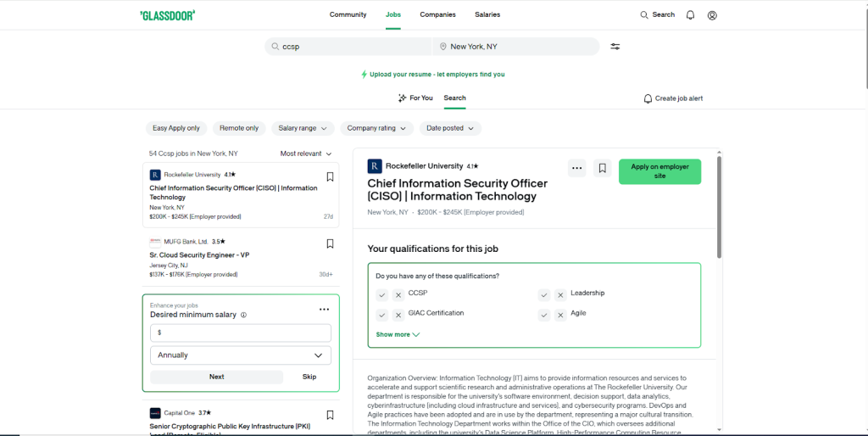
Task: Click the Jersey City, NJ location text
Action: pos(169,266)
